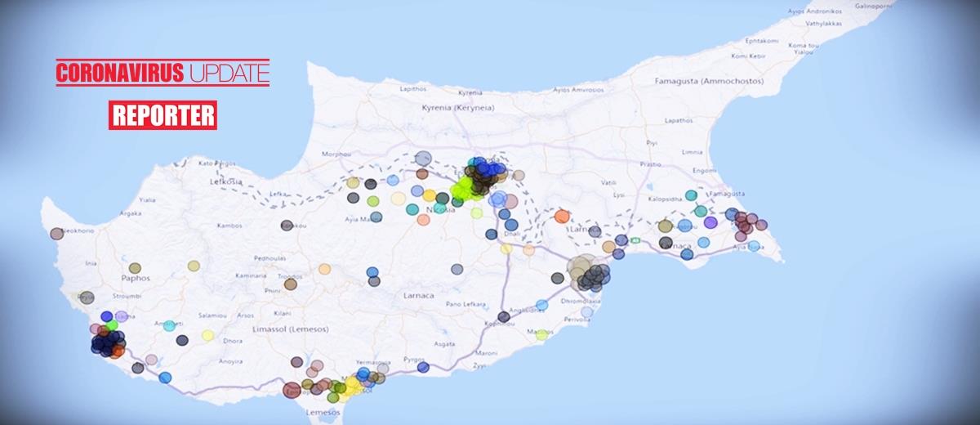The height and width of the screenshot is (425, 980).
Task: Select the peach marker beside Troodos
Action: pyautogui.click(x=325, y=269)
